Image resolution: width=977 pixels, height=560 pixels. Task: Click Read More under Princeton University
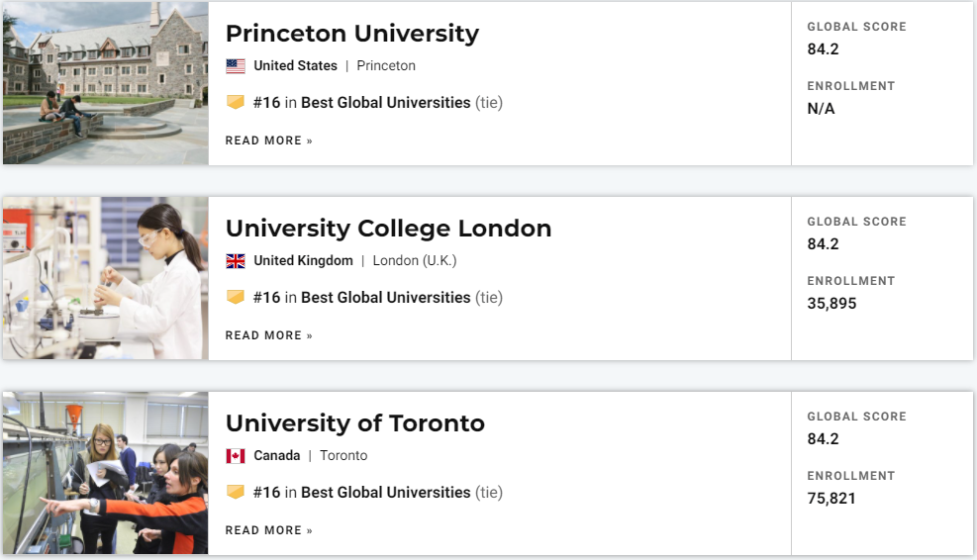tap(268, 140)
